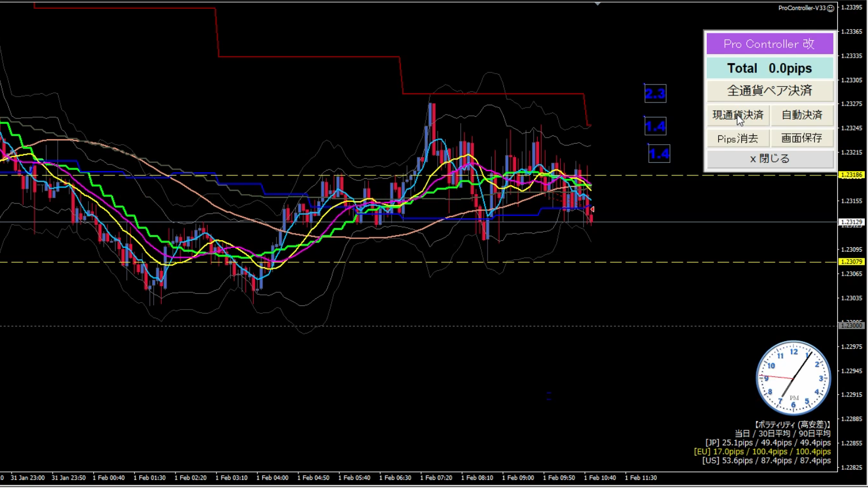Viewport: 868px width, 488px height.
Task: Select the upper blue 1.4 label
Action: tap(655, 127)
